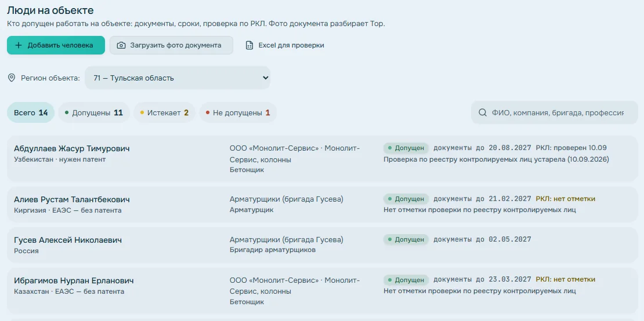Click Казахстан · ЕАЭС — без патента note
Viewport: 644px width, 321px height.
[x=69, y=291]
